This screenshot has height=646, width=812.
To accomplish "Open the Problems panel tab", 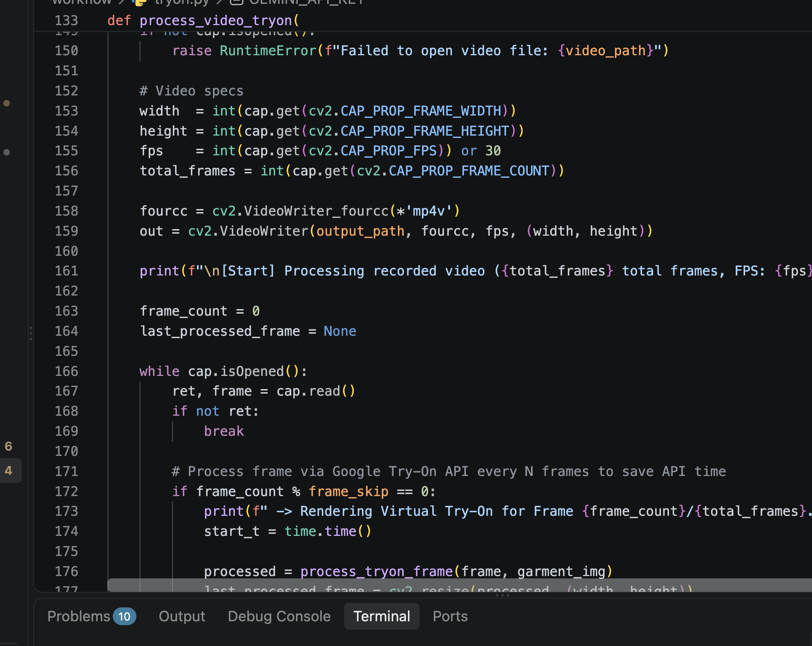I will pyautogui.click(x=79, y=616).
